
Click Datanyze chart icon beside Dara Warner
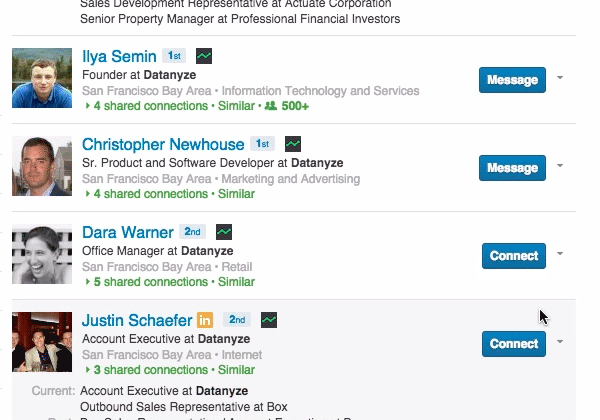tap(224, 232)
